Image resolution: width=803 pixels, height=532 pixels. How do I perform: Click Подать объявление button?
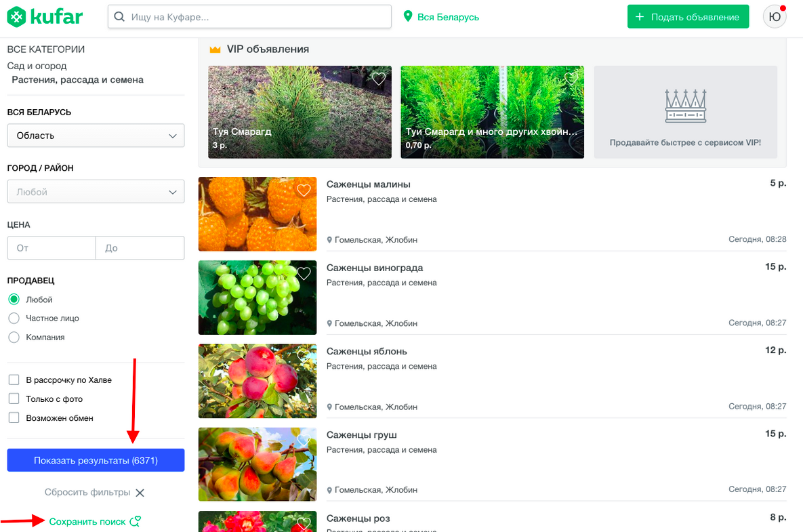[688, 17]
